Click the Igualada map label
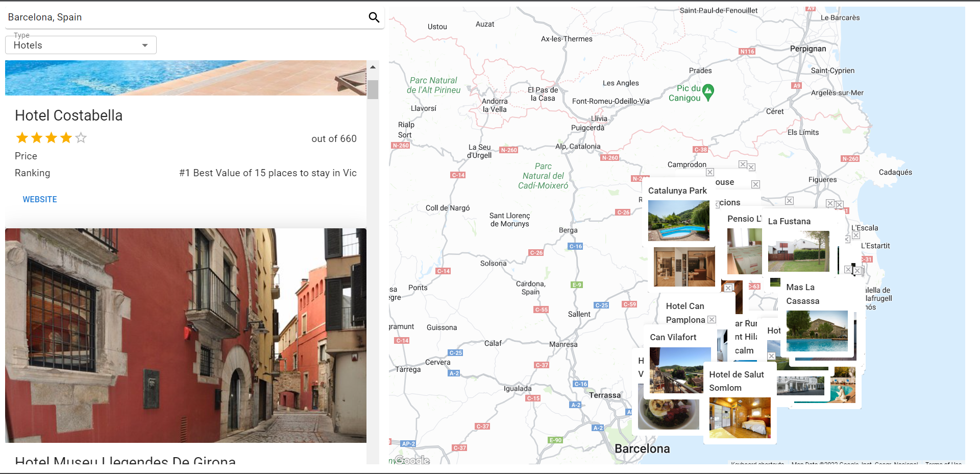Viewport: 980px width, 474px height. tap(518, 389)
